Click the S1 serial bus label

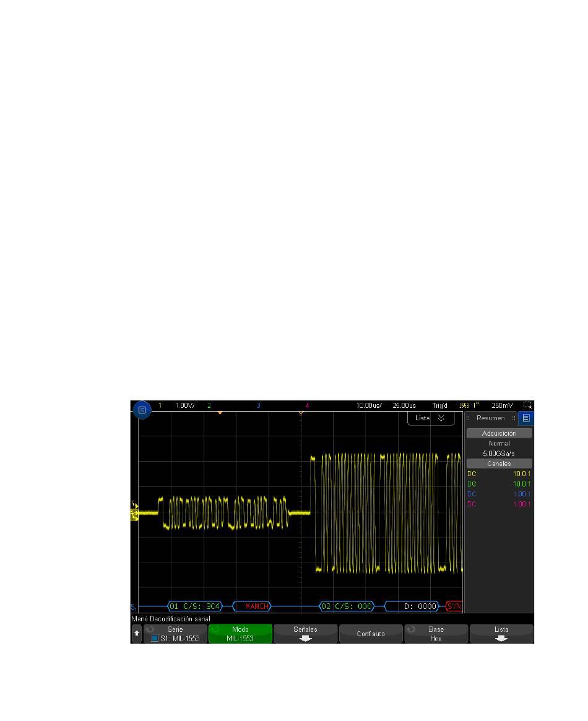coord(133,607)
